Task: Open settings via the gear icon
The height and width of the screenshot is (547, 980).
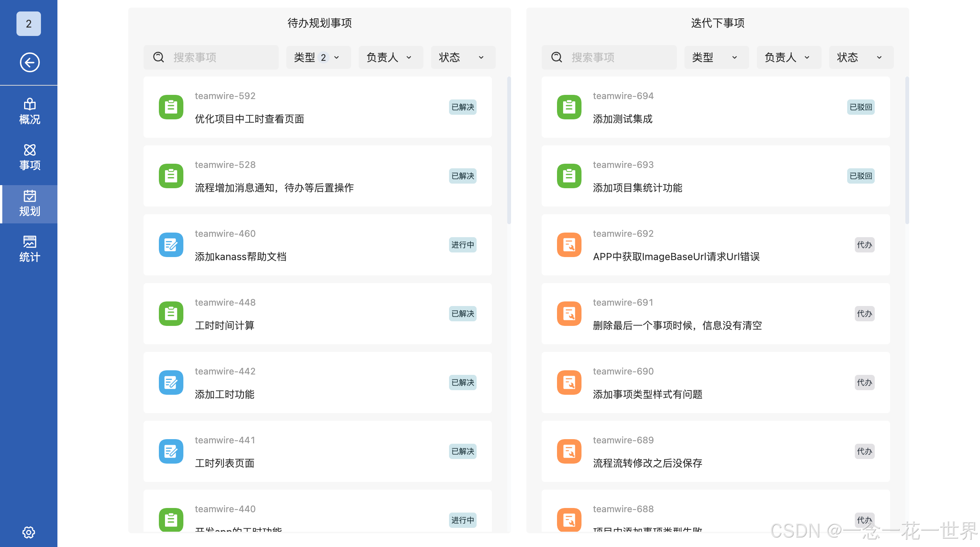Action: [x=29, y=532]
